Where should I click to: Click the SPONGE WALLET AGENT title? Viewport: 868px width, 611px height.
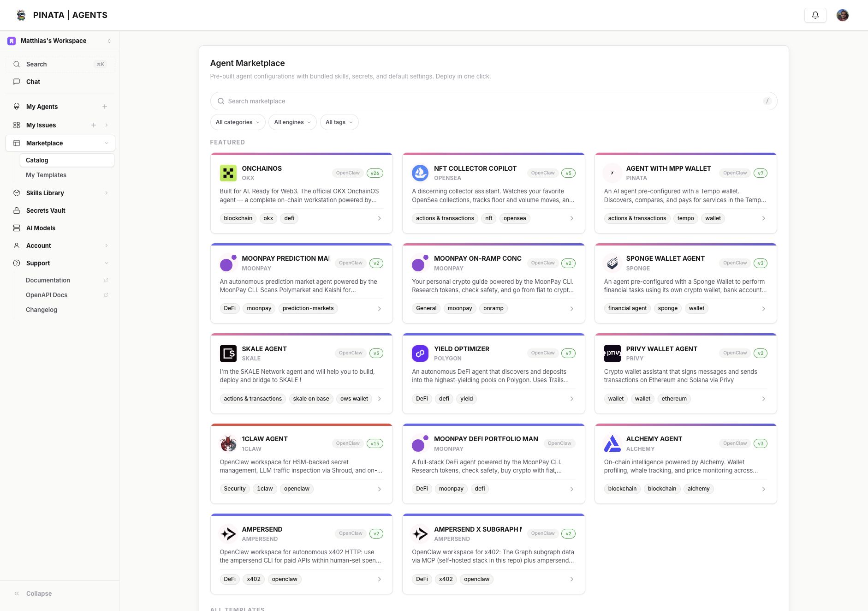[665, 258]
